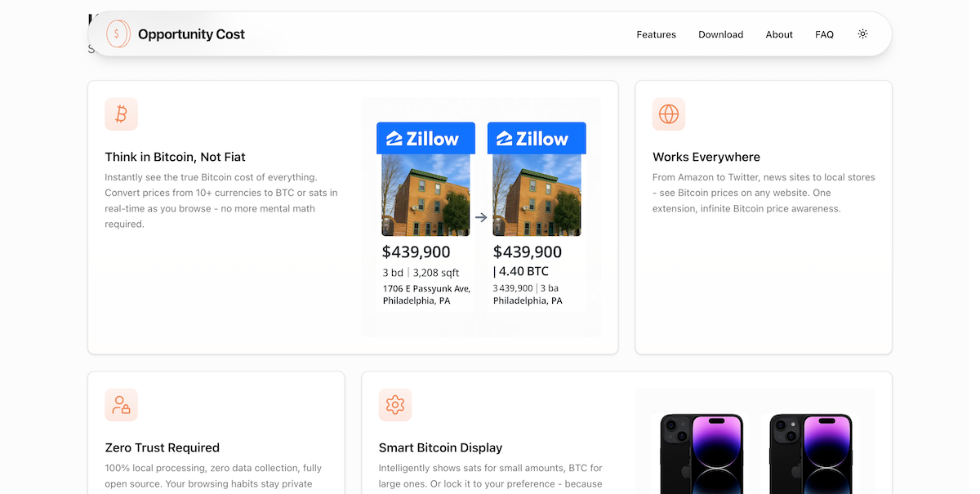980x494 pixels.
Task: Jump to the FAQ nav link
Action: pos(825,34)
